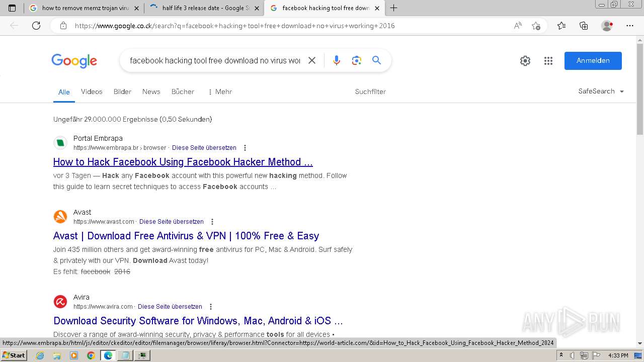Click the page vertical scrollbar thumb
Image resolution: width=644 pixels, height=362 pixels.
pos(640,89)
